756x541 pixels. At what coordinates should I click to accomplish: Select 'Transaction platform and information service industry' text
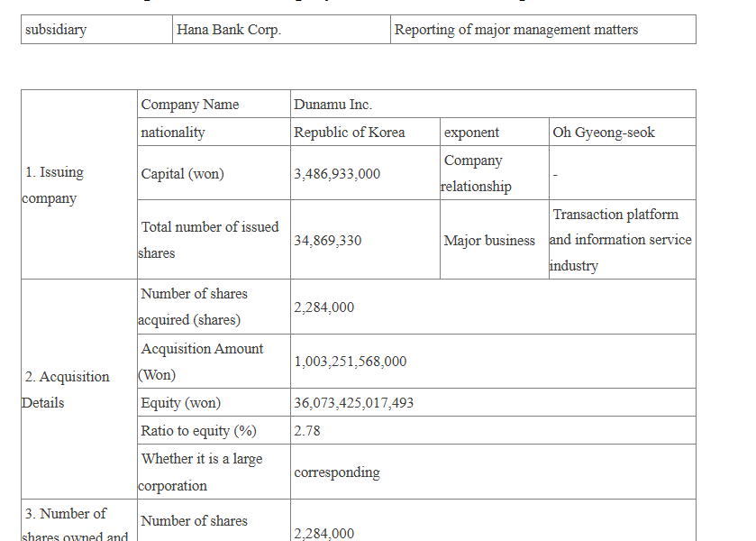[621, 240]
